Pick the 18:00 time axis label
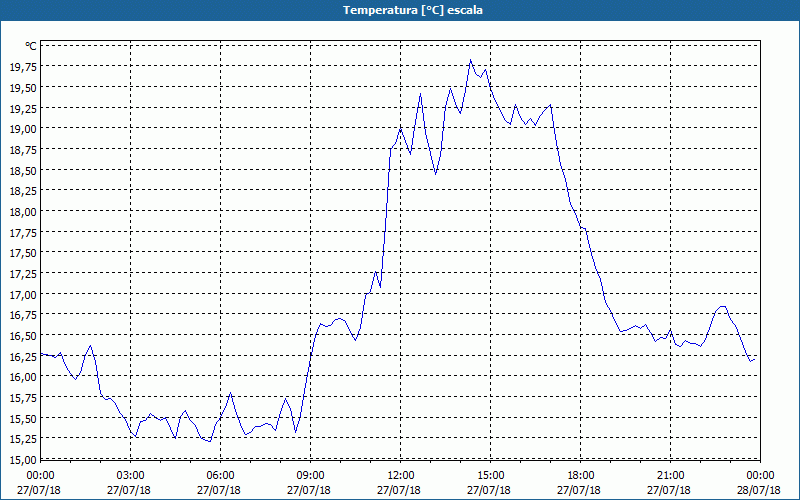Screen dimensions: 800x500 [x=581, y=476]
